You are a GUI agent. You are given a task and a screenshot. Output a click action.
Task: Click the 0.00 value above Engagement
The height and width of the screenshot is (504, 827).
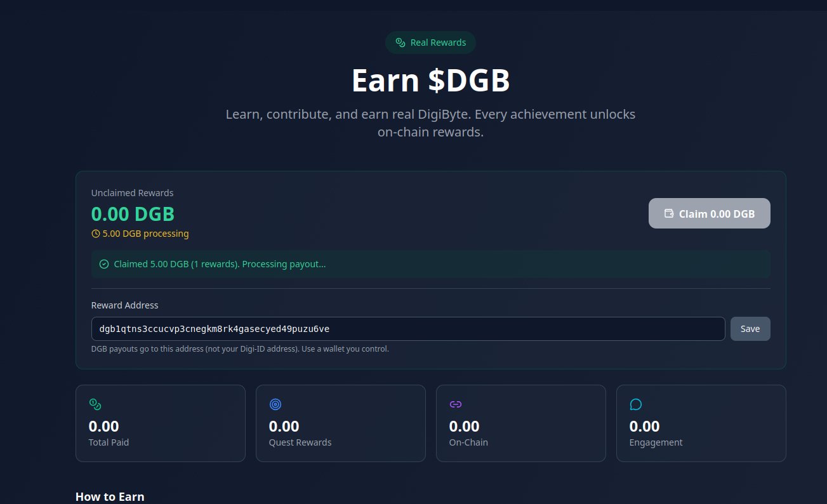(x=645, y=426)
